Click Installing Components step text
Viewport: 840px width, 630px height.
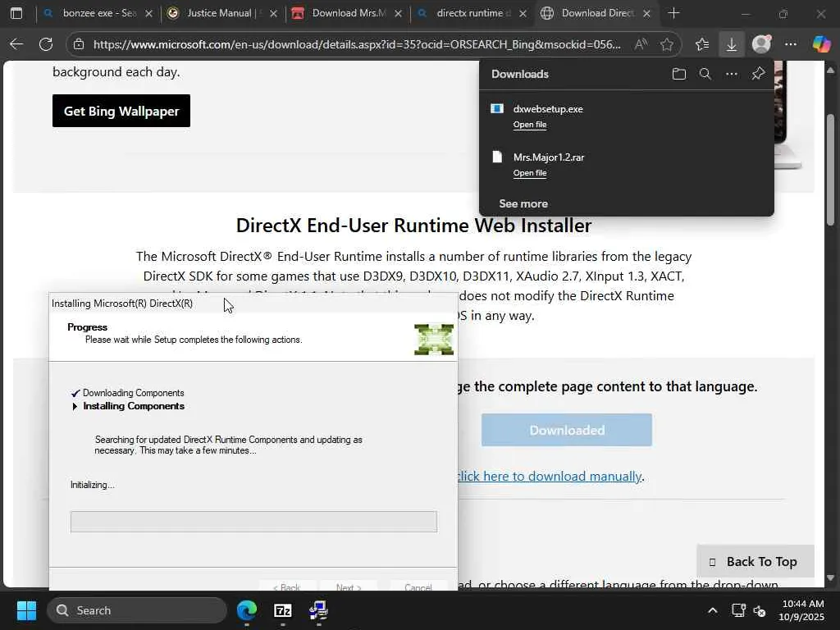[134, 406]
